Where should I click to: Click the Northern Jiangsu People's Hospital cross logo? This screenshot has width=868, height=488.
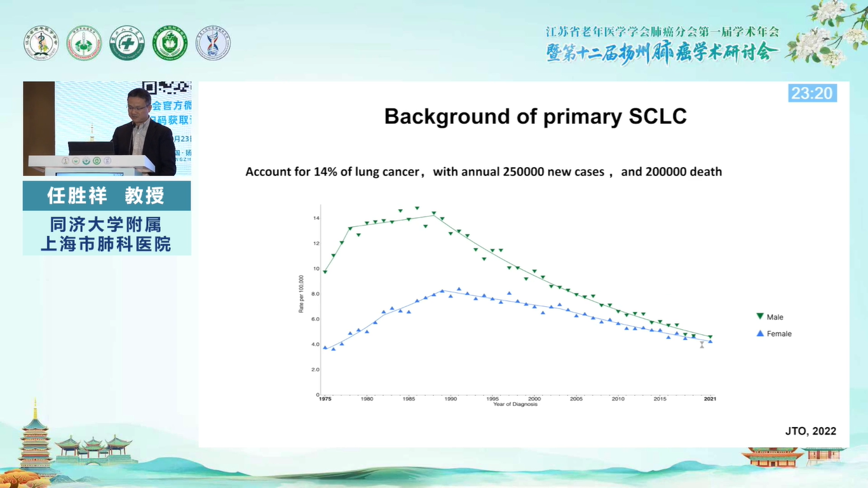tap(127, 43)
